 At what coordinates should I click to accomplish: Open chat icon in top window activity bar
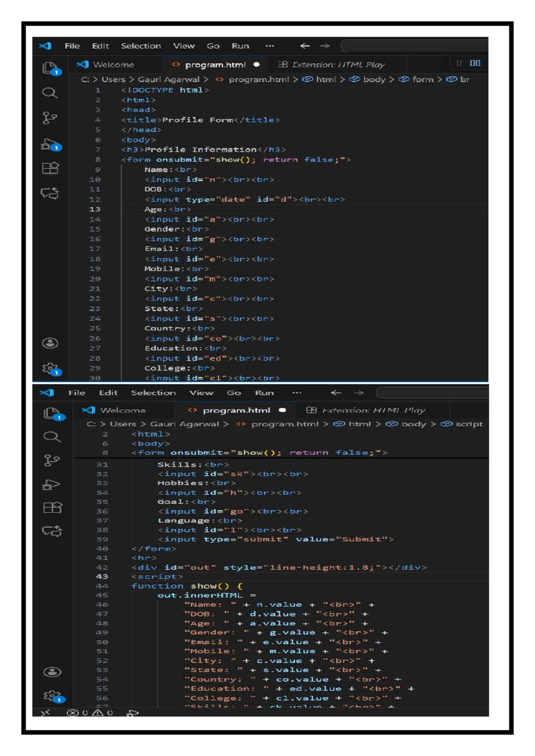(x=50, y=193)
